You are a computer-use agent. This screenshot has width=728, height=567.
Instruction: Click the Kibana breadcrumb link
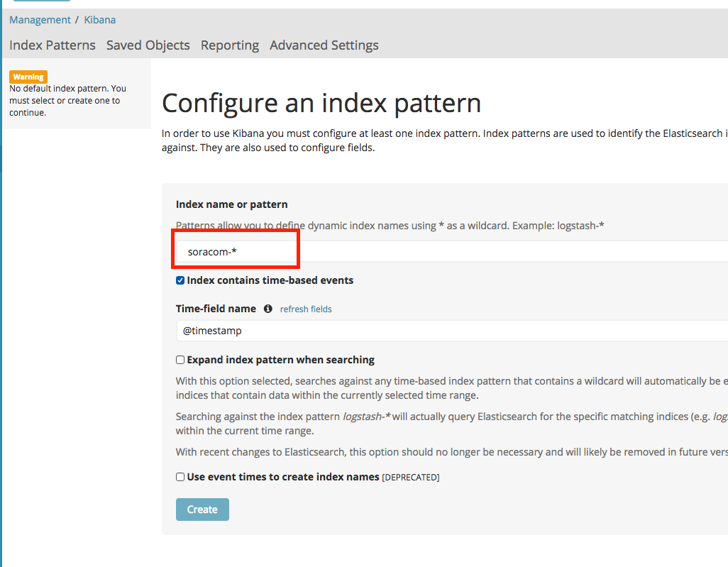pos(99,19)
